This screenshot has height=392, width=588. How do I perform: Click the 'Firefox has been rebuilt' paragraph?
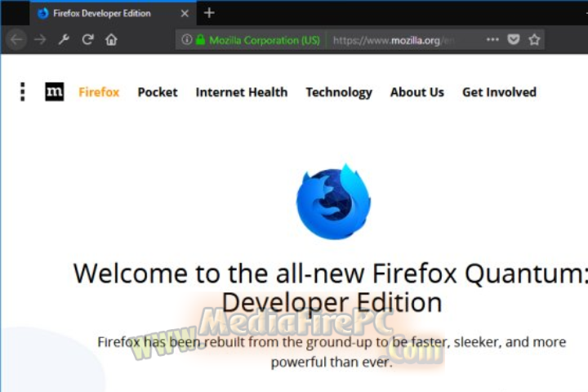tap(332, 352)
